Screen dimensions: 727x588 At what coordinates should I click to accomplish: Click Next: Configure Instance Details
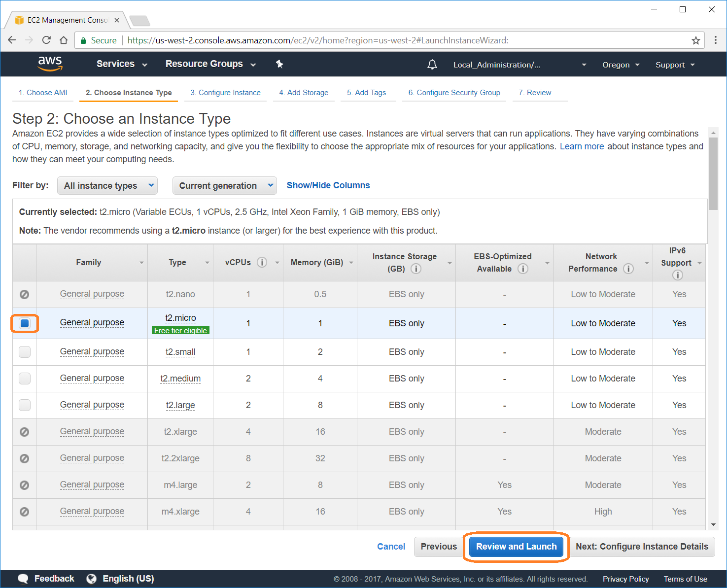click(642, 547)
